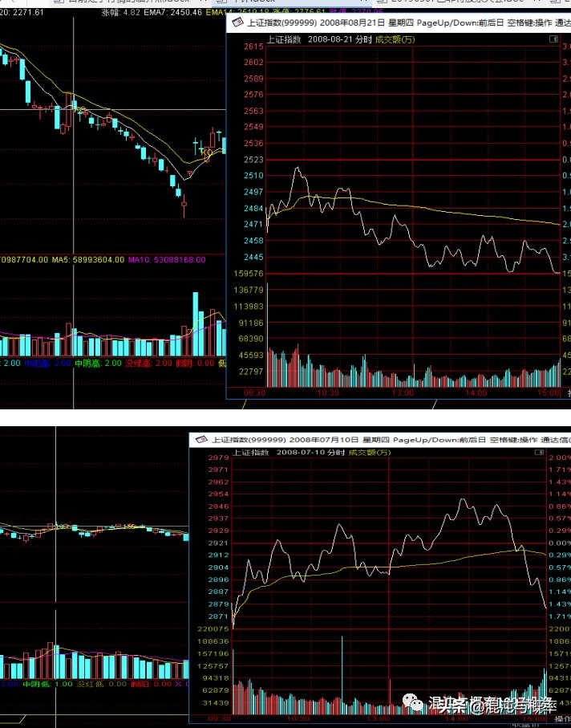This screenshot has height=728, width=571.
Task: Click the MA5: 58993604.00 volume label
Action: [88, 259]
